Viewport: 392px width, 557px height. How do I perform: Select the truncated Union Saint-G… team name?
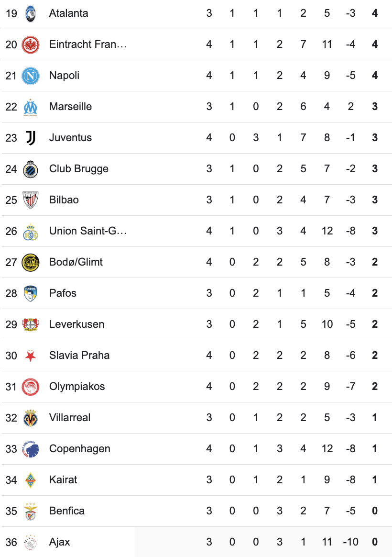[88, 231]
